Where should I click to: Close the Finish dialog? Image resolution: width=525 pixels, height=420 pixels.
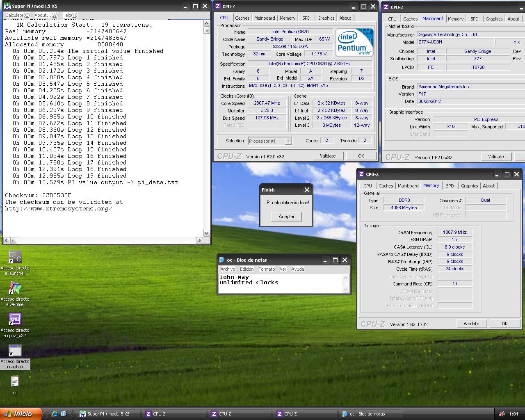pos(307,189)
